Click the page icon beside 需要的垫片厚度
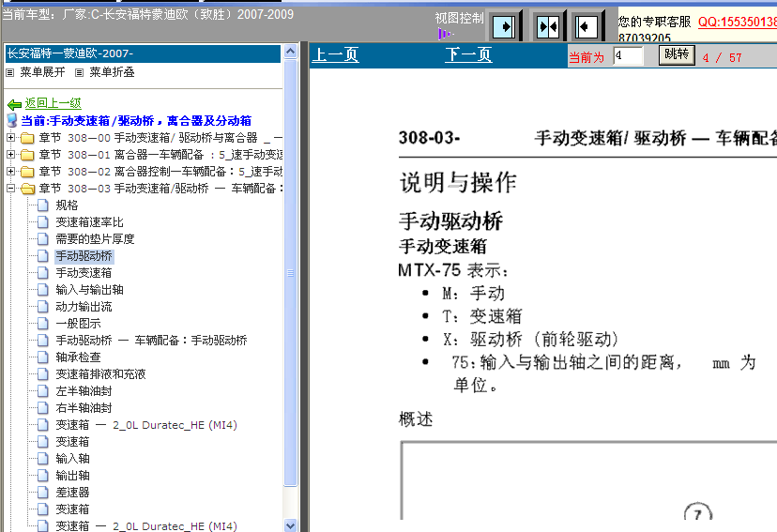Viewport: 777px width, 532px height. (x=43, y=238)
